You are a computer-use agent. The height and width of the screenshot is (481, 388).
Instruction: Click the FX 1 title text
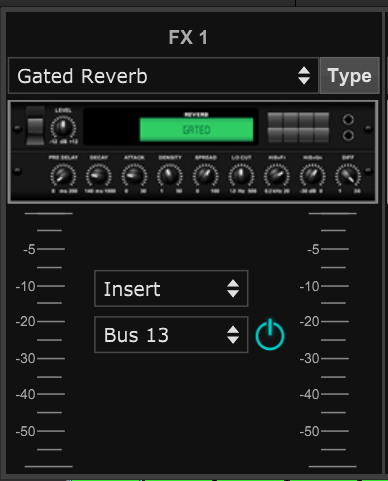(188, 37)
